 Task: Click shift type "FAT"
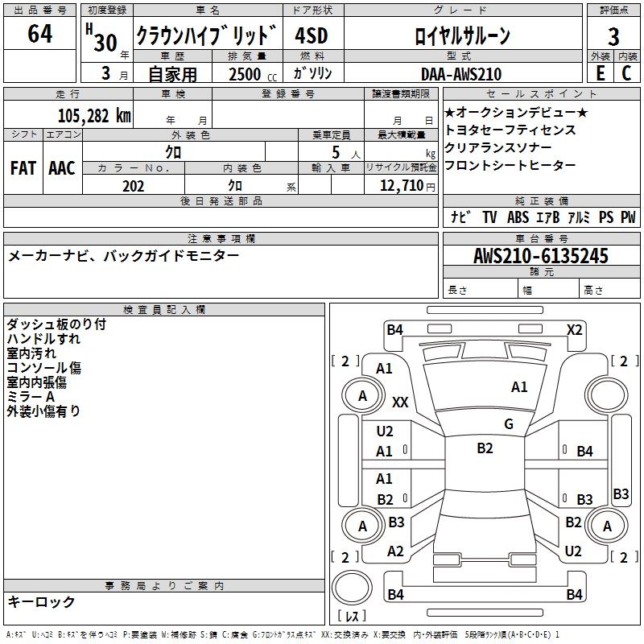tap(23, 168)
